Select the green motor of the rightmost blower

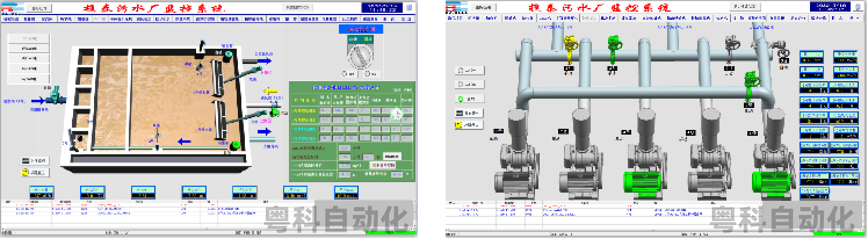click(x=768, y=181)
